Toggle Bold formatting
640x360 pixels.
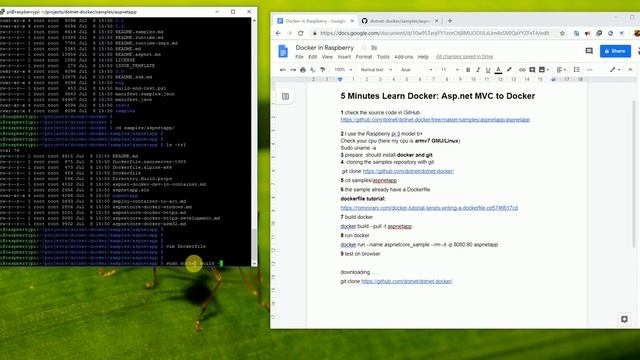click(x=468, y=70)
